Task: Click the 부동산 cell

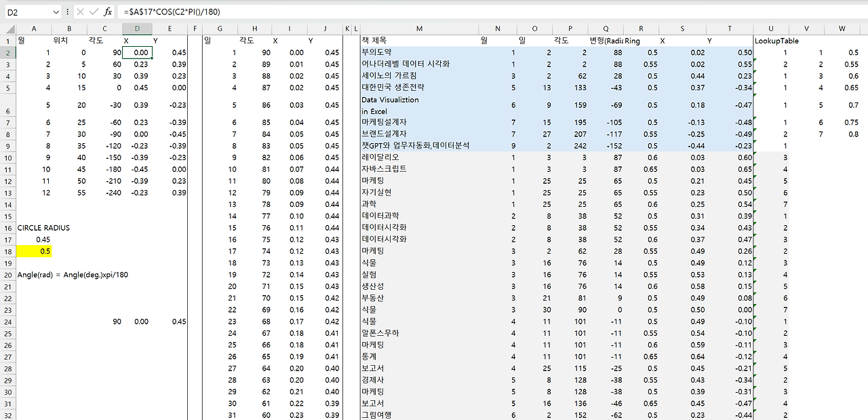Action: tap(419, 297)
